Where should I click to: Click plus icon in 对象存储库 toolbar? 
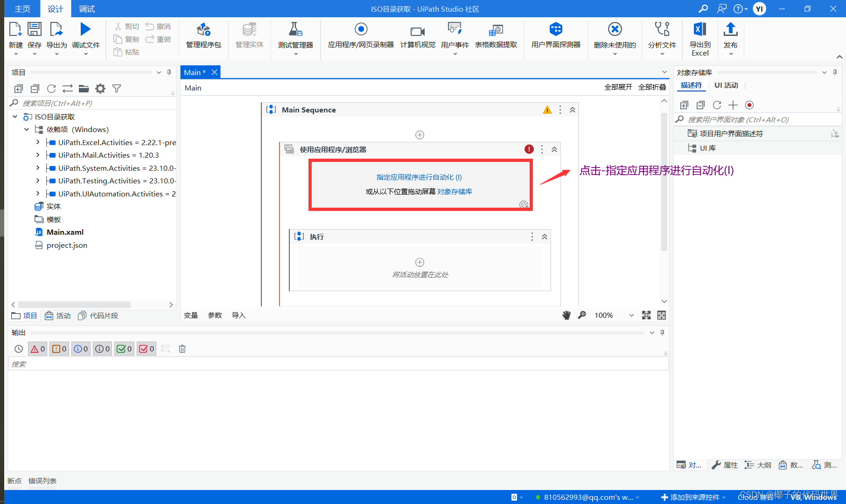(733, 105)
